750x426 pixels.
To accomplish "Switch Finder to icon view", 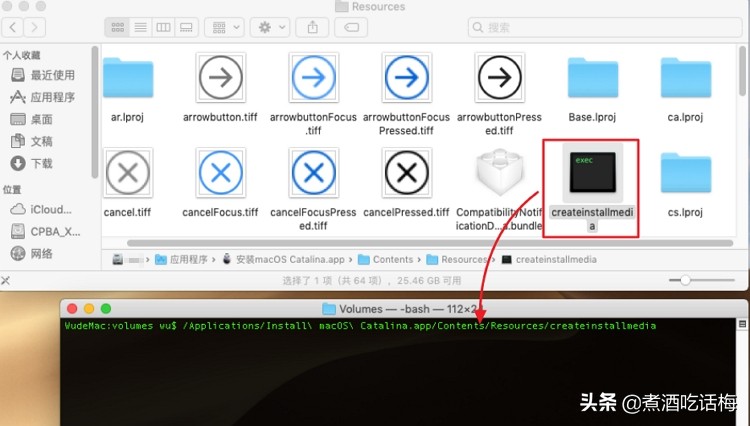I will click(117, 27).
